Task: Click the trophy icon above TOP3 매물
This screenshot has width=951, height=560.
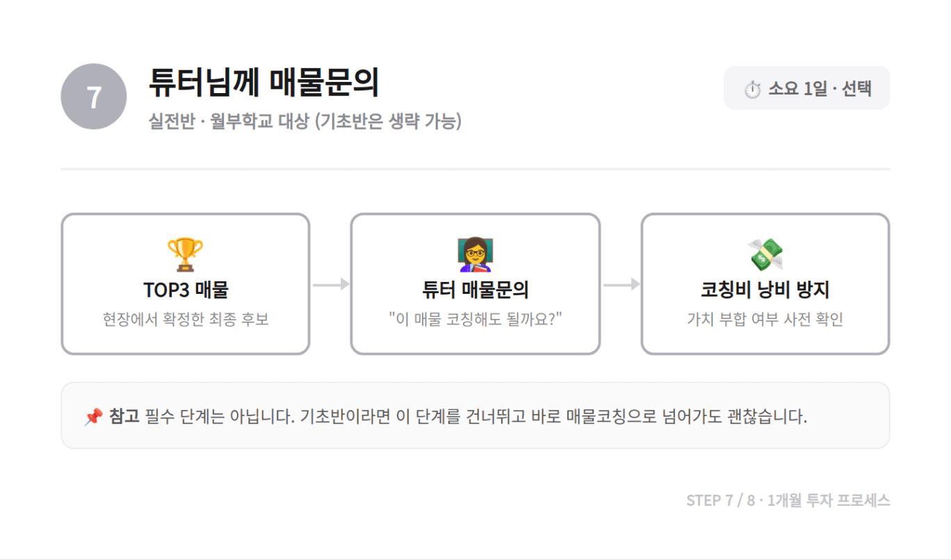Action: point(185,254)
